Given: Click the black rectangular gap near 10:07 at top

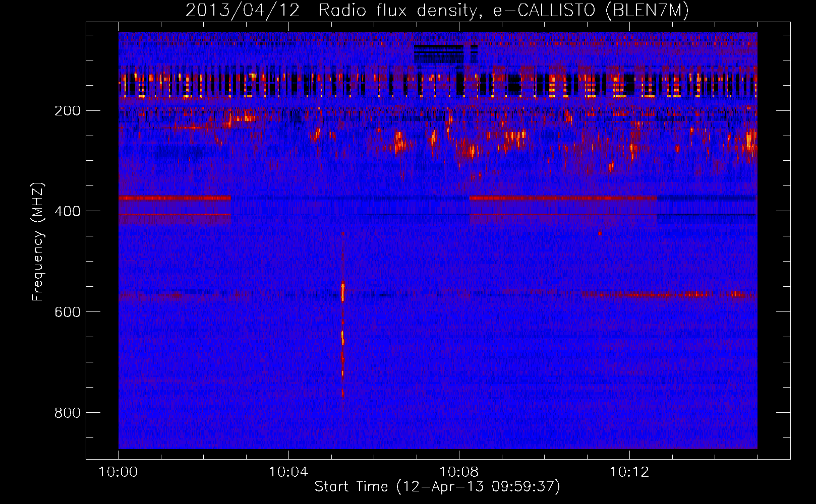Looking at the screenshot, I should pyautogui.click(x=439, y=54).
